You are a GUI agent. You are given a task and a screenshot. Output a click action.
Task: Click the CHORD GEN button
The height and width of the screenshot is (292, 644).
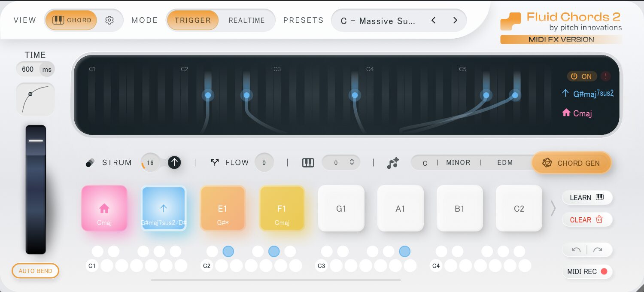pyautogui.click(x=571, y=163)
